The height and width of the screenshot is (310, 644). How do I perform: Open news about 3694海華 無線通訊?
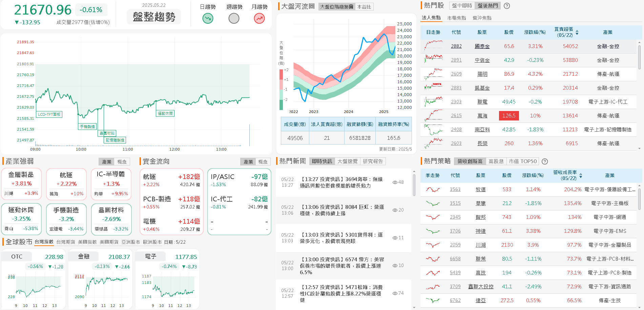[x=341, y=182]
